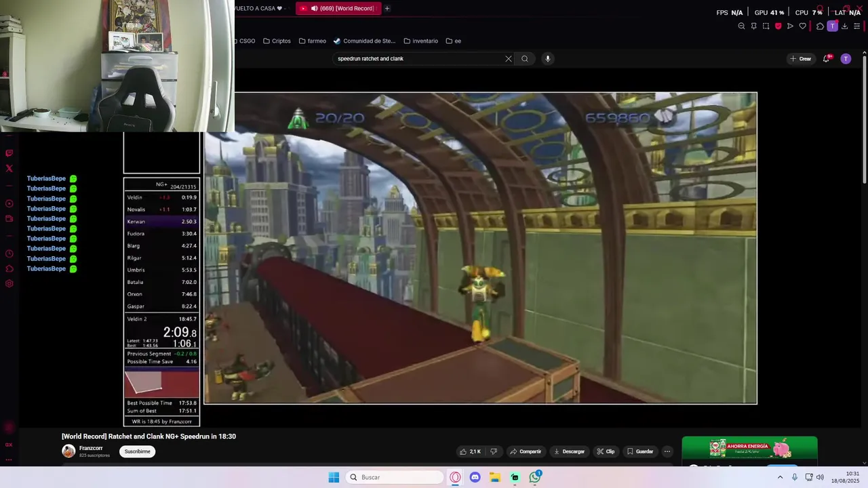Viewport: 868px width, 488px height.
Task: Dislike the video
Action: (494, 451)
